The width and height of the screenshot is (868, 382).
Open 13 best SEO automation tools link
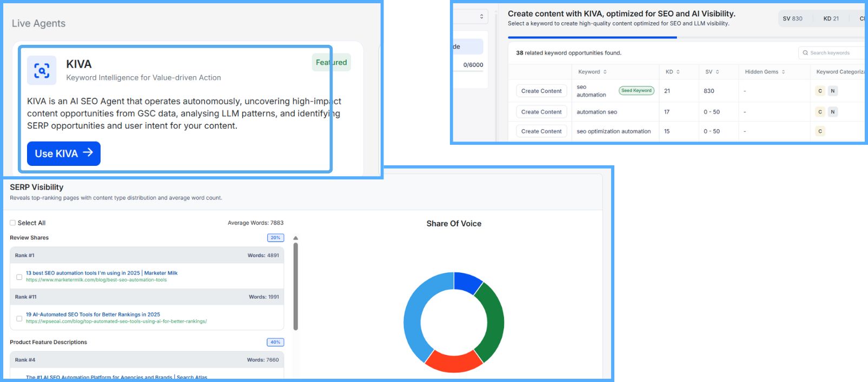[x=102, y=273]
